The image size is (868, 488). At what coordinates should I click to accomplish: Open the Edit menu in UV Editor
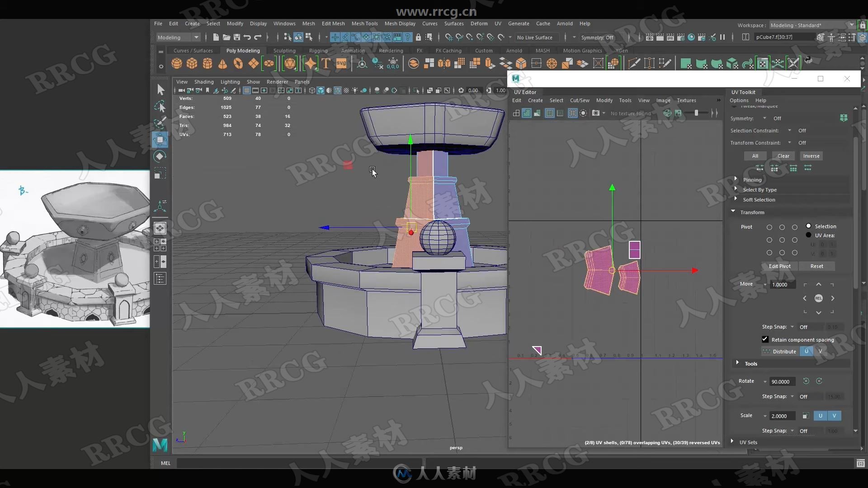[x=516, y=100]
